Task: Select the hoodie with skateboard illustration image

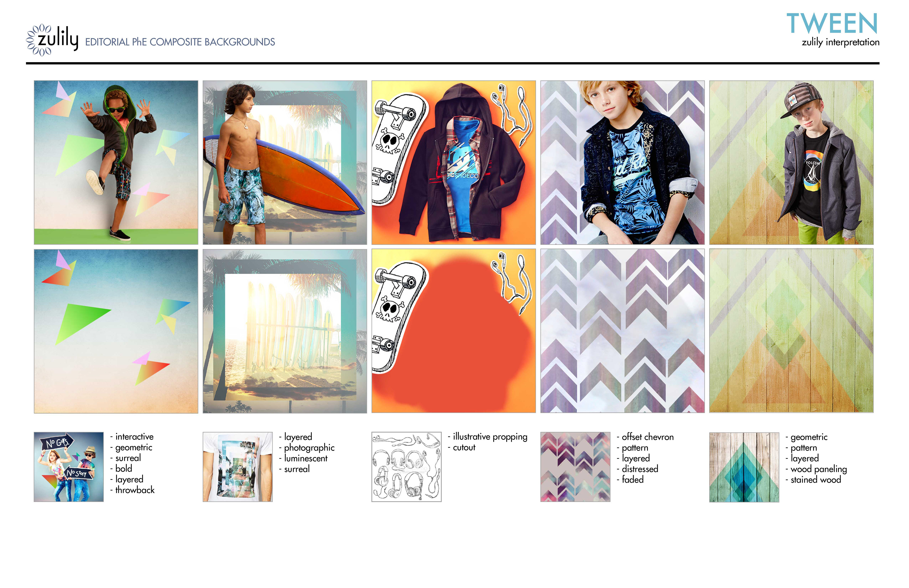Action: 454,162
